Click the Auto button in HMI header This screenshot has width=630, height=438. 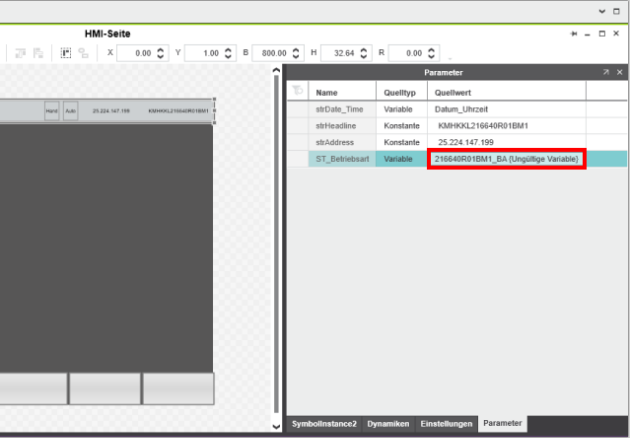click(71, 111)
